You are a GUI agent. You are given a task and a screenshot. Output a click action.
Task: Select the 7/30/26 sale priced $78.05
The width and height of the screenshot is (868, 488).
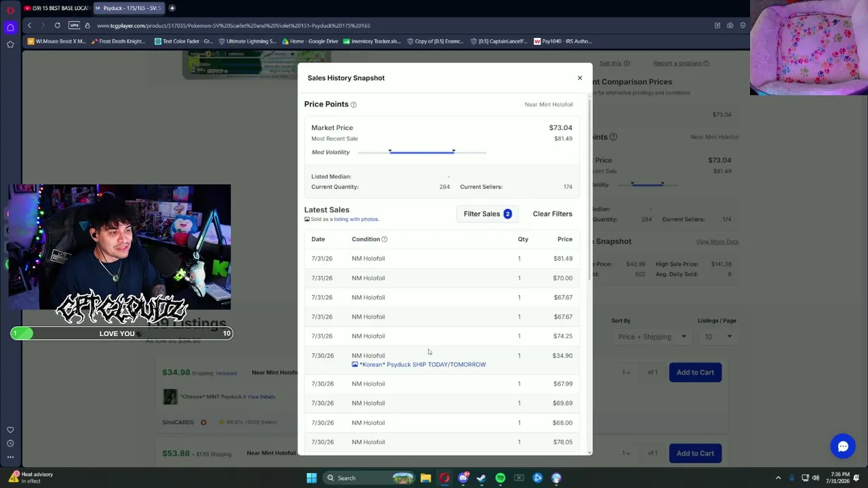click(442, 442)
